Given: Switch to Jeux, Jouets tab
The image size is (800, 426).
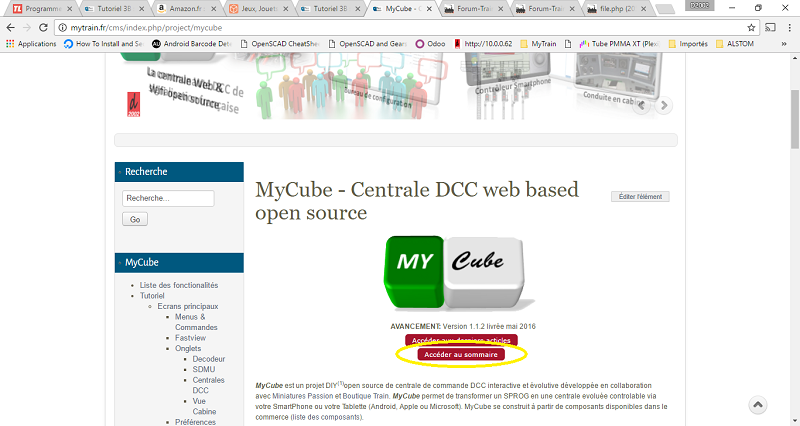Looking at the screenshot, I should point(258,9).
